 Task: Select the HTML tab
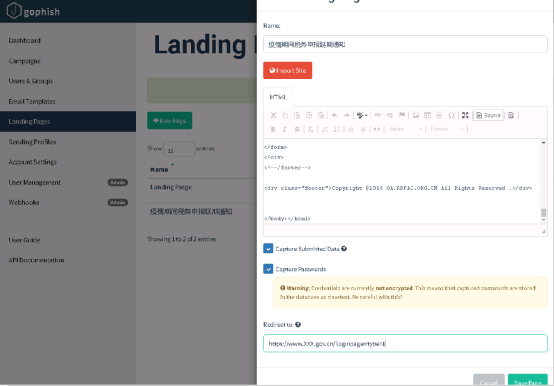pos(278,97)
